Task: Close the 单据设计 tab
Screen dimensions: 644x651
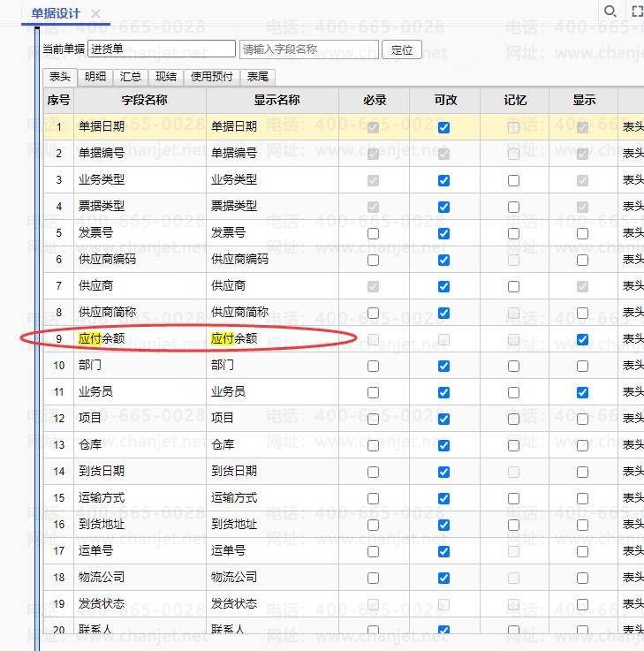Action: coord(96,14)
